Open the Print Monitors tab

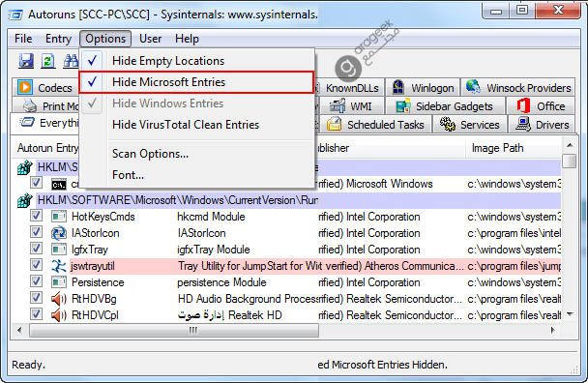click(x=45, y=106)
